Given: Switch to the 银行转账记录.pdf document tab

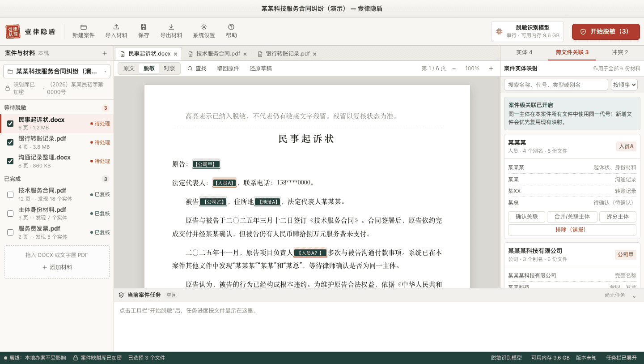Looking at the screenshot, I should (x=287, y=54).
